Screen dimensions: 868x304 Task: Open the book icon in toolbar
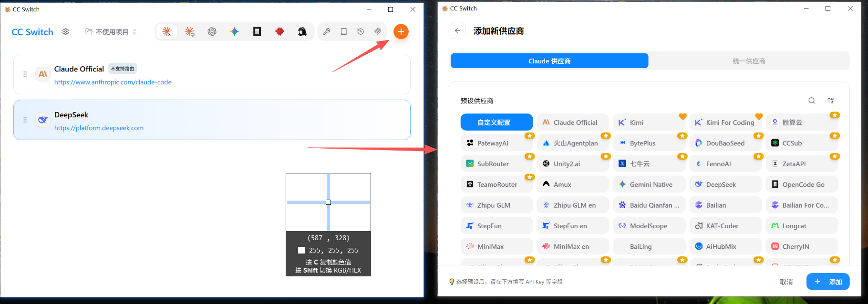tap(343, 31)
